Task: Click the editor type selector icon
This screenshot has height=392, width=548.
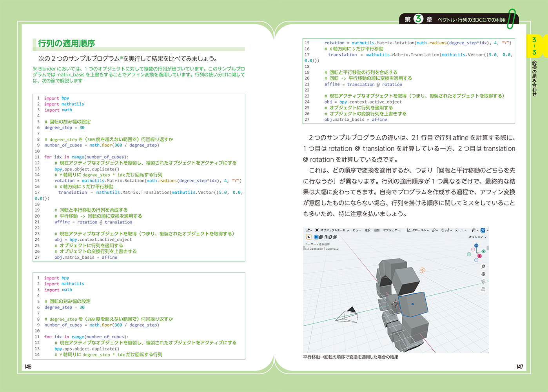Action: pos(308,230)
